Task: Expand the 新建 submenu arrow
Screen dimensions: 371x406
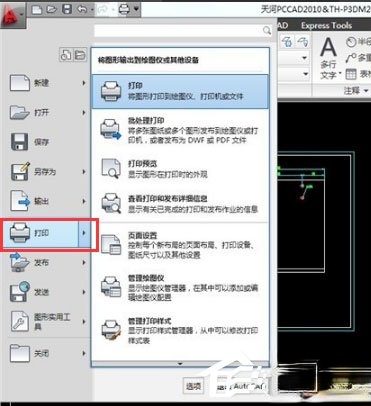Action: click(84, 83)
